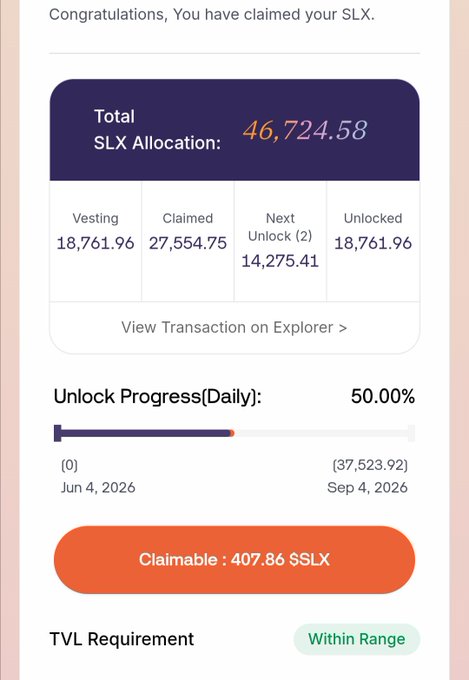Click the TVL Requirement label
469x680 pixels.
point(122,639)
